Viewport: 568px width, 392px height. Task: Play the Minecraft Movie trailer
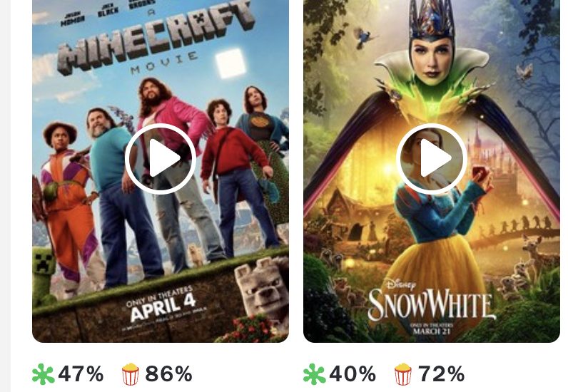coord(161,158)
